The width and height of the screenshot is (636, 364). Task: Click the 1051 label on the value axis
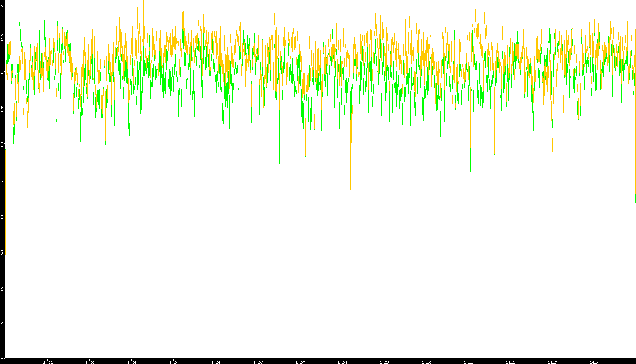click(x=2, y=289)
